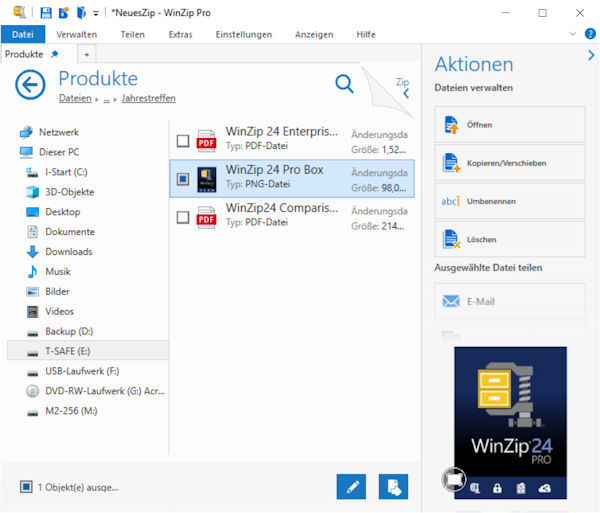Expand the Zip pane chevron
This screenshot has width=600, height=513.
pos(406,93)
